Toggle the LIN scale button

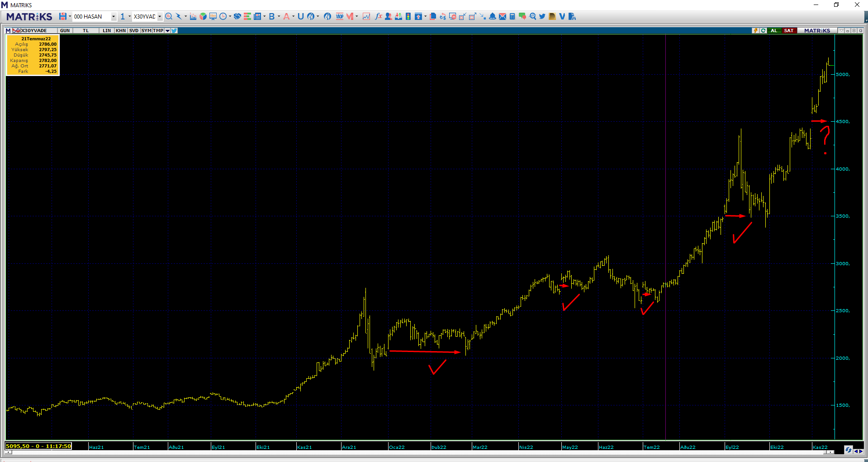coord(107,31)
